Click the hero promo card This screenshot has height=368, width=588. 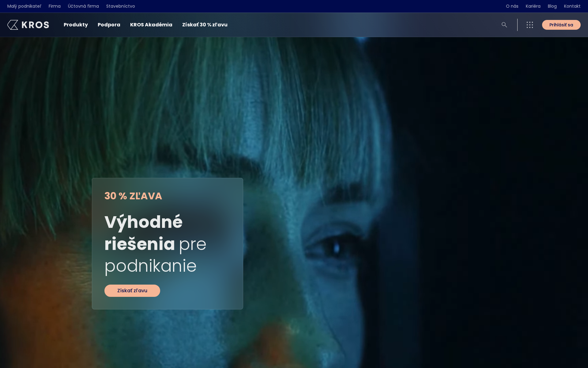pos(167,243)
